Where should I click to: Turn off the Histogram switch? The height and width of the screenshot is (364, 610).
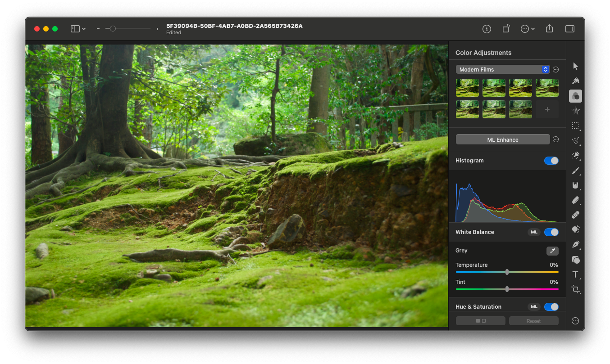click(551, 161)
